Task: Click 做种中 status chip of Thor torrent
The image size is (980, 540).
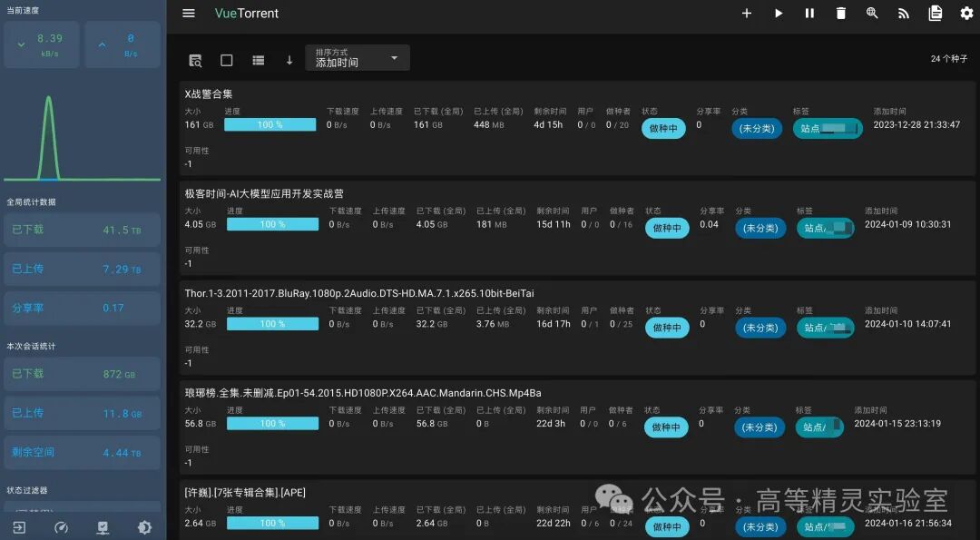Action: coord(667,328)
